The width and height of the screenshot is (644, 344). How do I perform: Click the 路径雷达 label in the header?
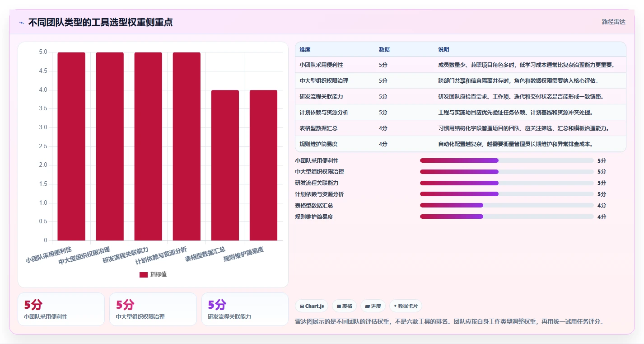(x=613, y=22)
